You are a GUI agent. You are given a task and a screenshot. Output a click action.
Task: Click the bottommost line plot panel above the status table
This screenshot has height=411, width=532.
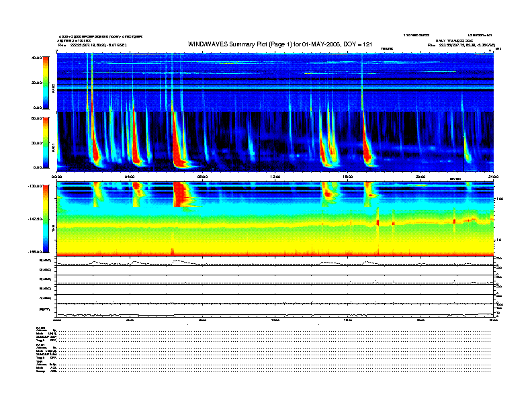[x=275, y=310]
